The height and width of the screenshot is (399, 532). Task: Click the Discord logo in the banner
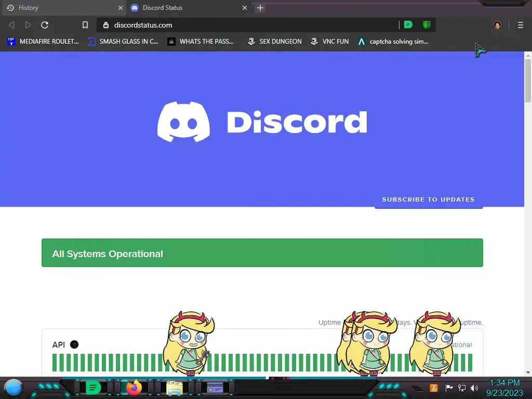[x=183, y=122]
